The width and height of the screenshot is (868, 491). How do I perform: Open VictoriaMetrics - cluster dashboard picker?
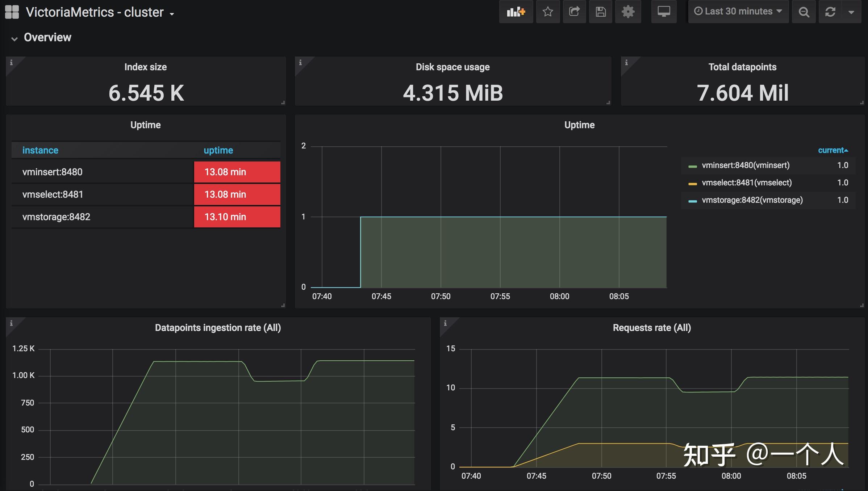tap(100, 12)
